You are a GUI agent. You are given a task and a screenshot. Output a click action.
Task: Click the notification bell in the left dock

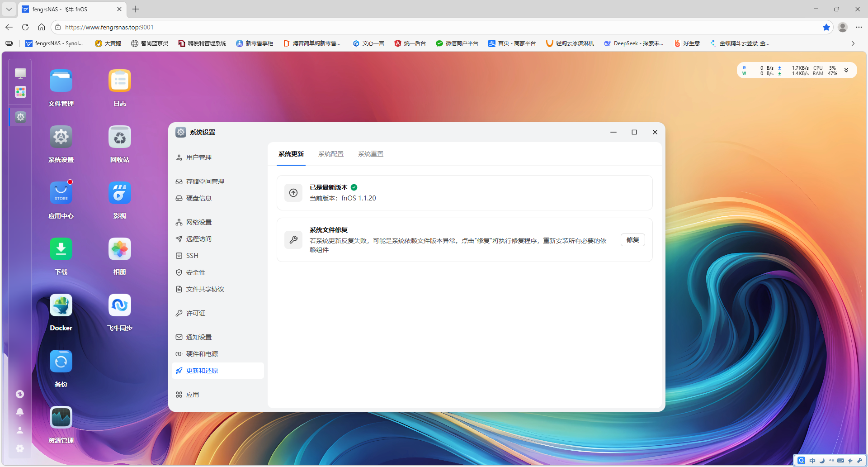20,412
